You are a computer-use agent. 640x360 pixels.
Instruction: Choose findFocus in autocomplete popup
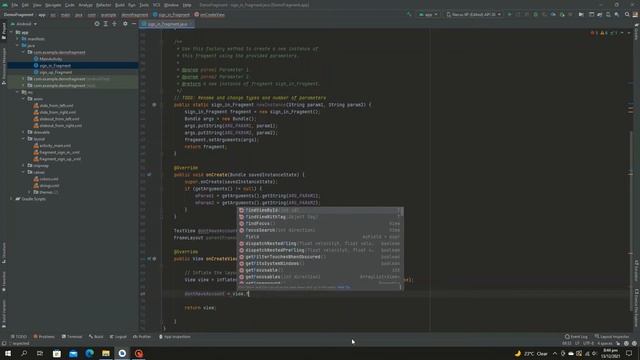tap(320, 224)
